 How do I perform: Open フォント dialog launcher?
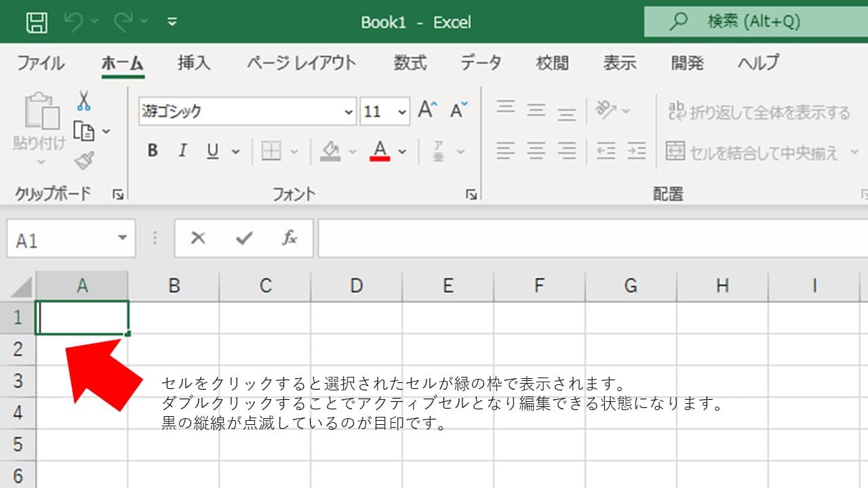pos(471,195)
